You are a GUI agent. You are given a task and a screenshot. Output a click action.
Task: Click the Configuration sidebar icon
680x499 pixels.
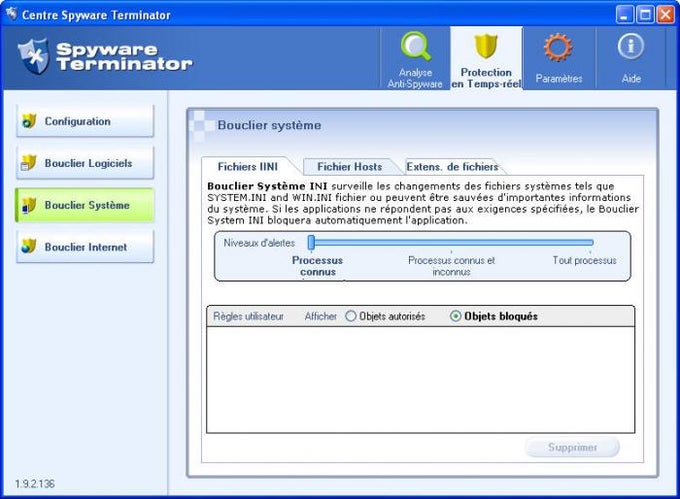(x=29, y=121)
